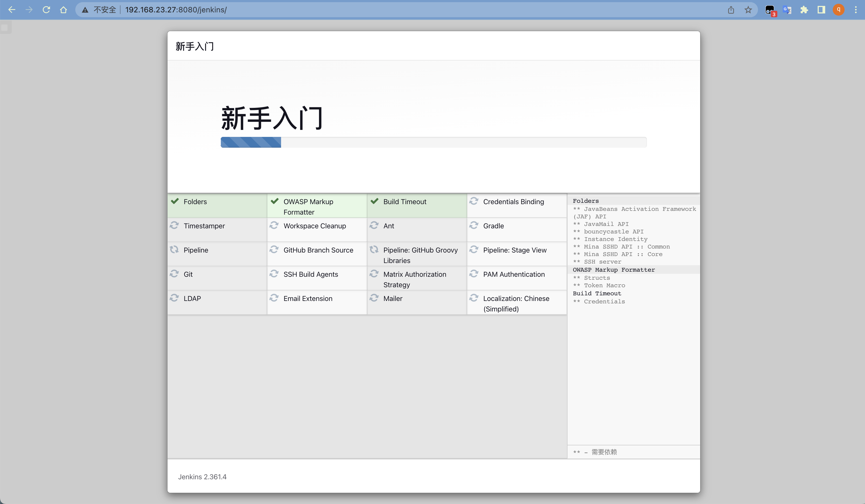Click the PAM Authentication plugin name
This screenshot has height=504, width=865.
pos(514,274)
